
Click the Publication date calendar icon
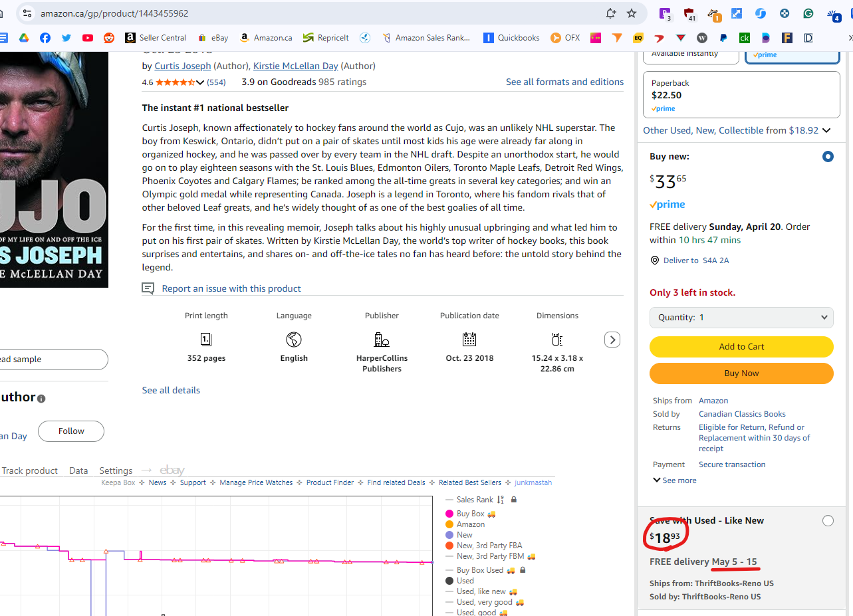[469, 340]
